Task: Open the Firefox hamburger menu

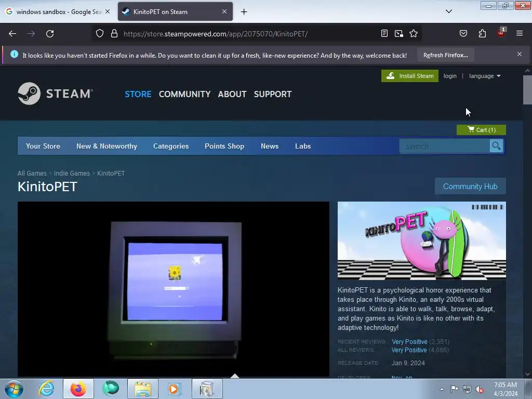Action: click(x=520, y=34)
